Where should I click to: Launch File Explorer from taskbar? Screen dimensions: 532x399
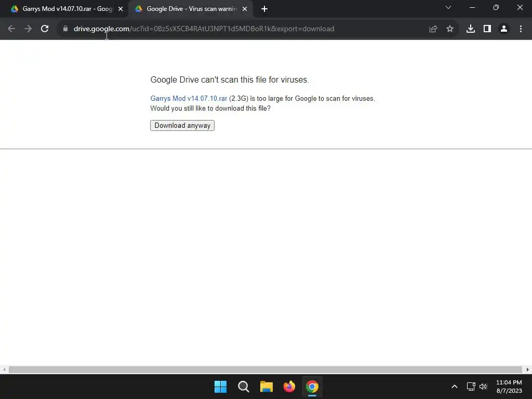pos(267,387)
